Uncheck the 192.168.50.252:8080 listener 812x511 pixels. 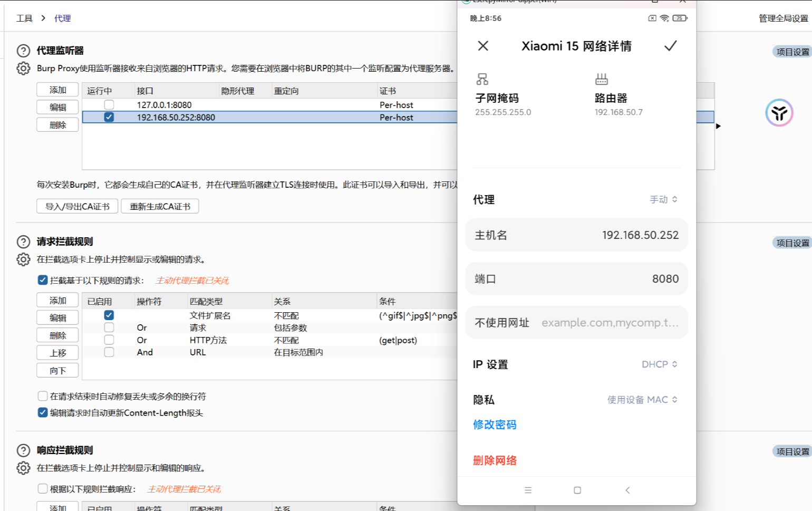click(x=109, y=117)
